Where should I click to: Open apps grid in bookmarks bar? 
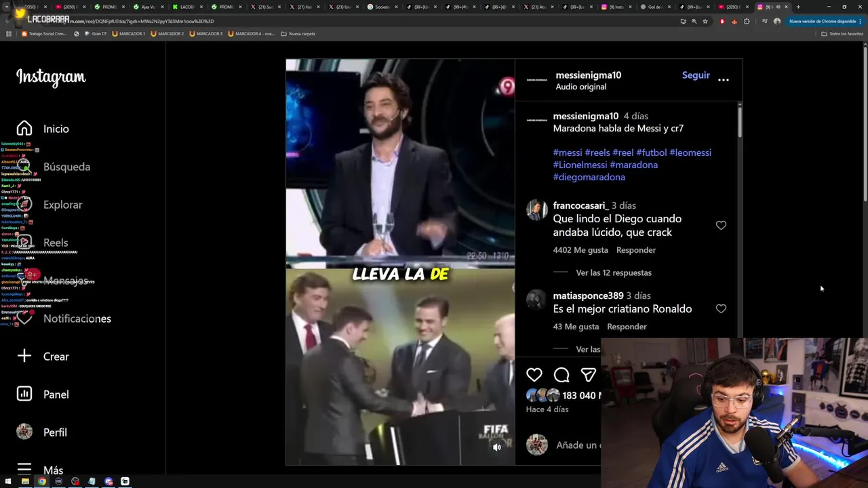(9, 33)
